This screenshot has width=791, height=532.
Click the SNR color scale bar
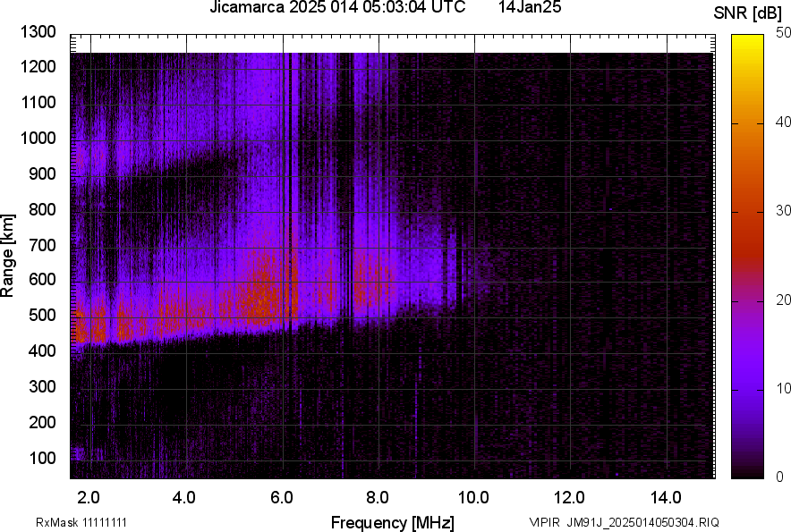pyautogui.click(x=748, y=257)
